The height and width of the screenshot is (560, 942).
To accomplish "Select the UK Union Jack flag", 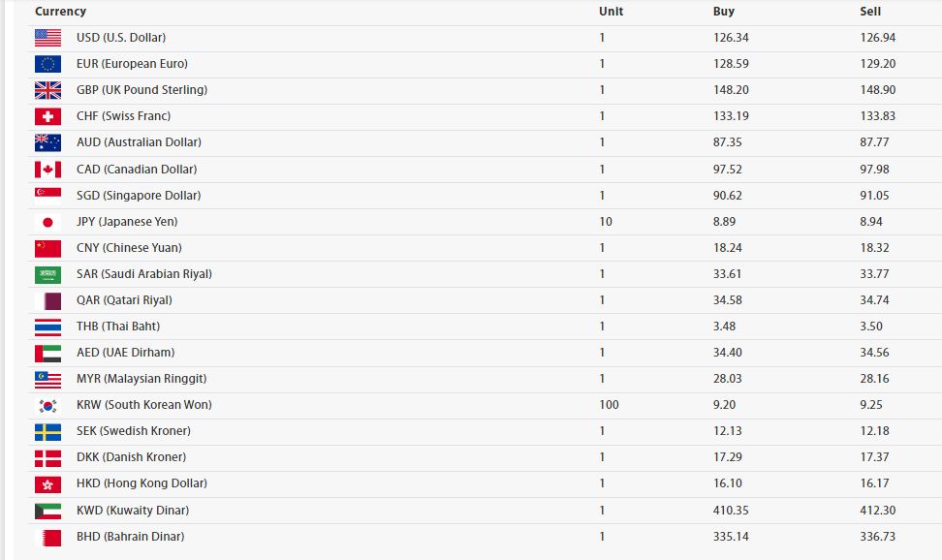I will coord(48,90).
